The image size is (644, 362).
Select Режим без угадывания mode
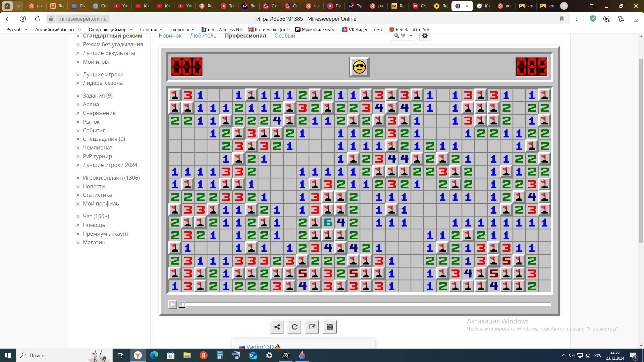113,44
